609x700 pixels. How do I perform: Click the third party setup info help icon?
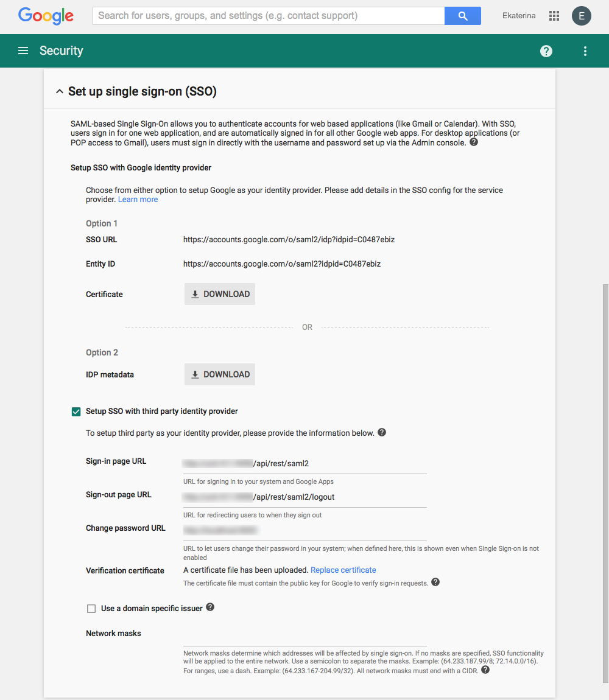(x=382, y=432)
